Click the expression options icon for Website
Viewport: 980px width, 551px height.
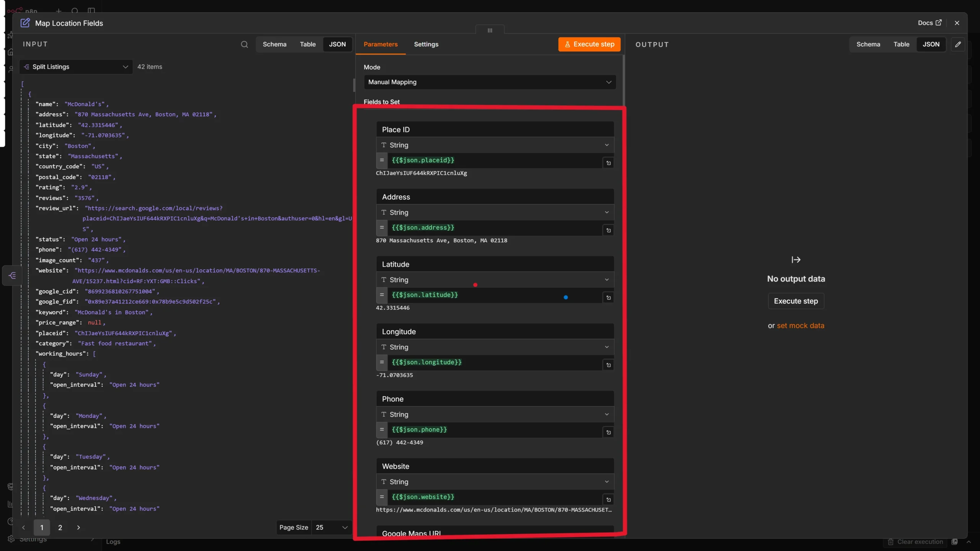click(x=608, y=500)
